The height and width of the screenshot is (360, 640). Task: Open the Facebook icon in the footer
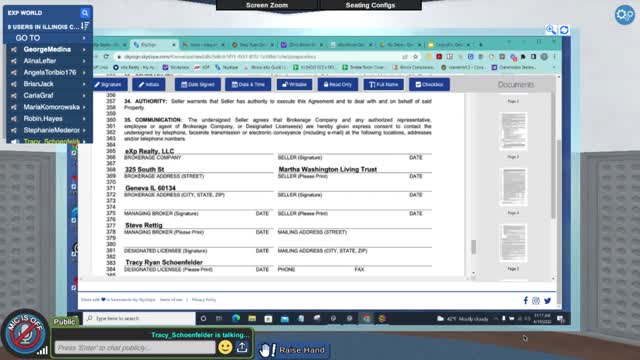click(525, 300)
